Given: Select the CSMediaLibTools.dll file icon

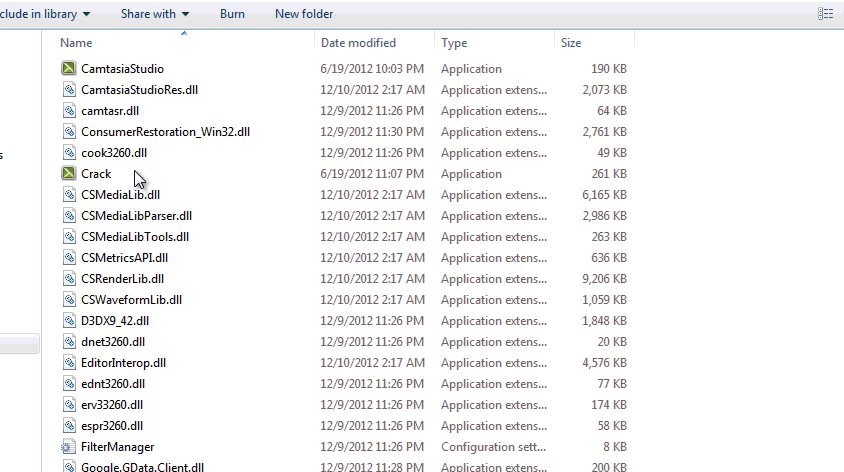Looking at the screenshot, I should coord(69,236).
